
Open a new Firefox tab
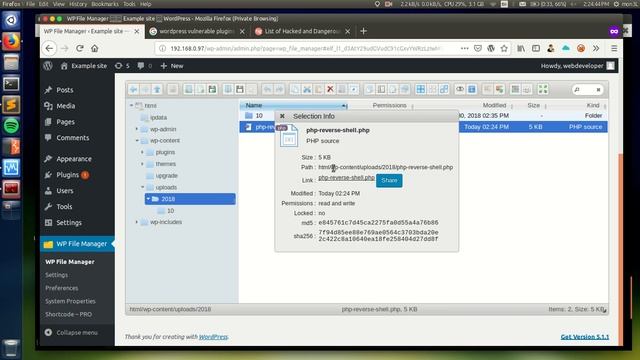click(x=363, y=31)
